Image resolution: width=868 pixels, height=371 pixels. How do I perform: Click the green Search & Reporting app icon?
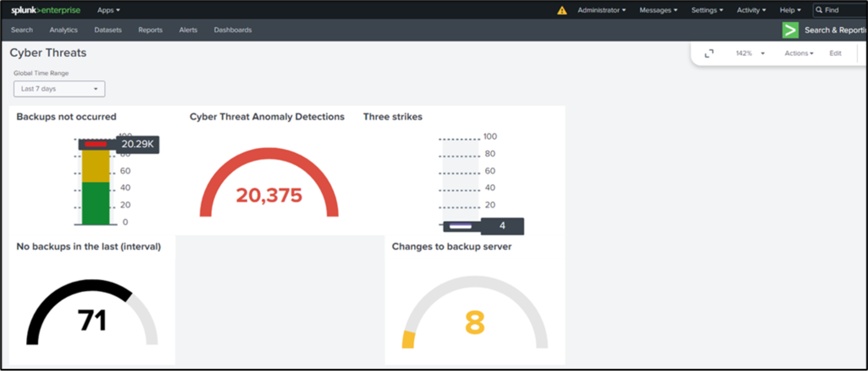[x=790, y=30]
